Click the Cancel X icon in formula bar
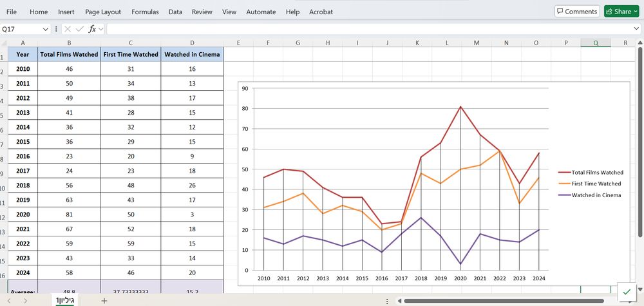The height and width of the screenshot is (306, 644). 68,29
